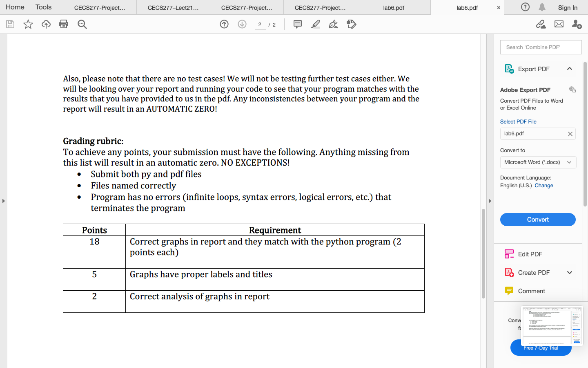The height and width of the screenshot is (368, 588).
Task: Change the document language from English
Action: (543, 185)
